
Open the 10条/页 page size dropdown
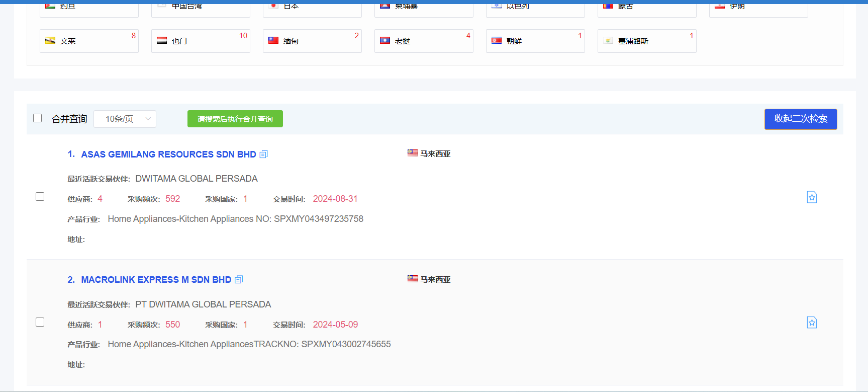tap(125, 119)
